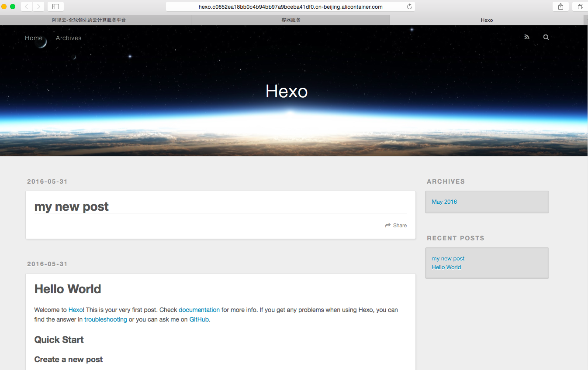This screenshot has height=370, width=588.
Task: Open 'my new post' in Recent Posts
Action: 448,258
